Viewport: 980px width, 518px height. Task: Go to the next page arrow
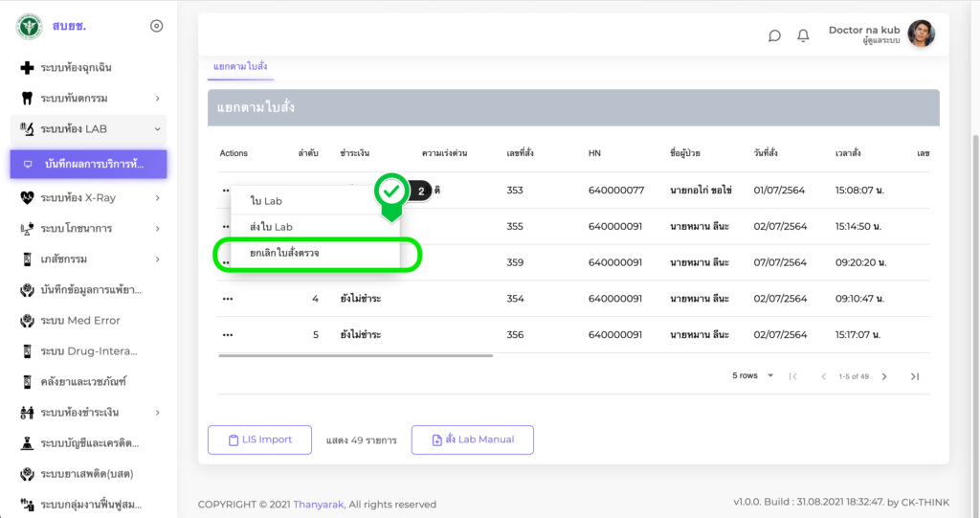click(884, 376)
